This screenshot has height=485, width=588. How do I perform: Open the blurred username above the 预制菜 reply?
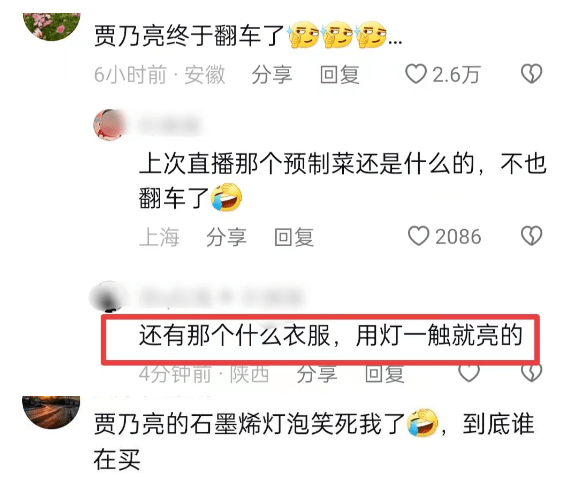point(170,125)
